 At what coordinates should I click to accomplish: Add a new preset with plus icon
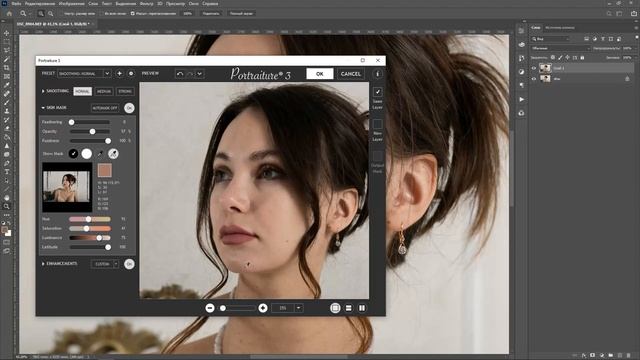[x=119, y=73]
